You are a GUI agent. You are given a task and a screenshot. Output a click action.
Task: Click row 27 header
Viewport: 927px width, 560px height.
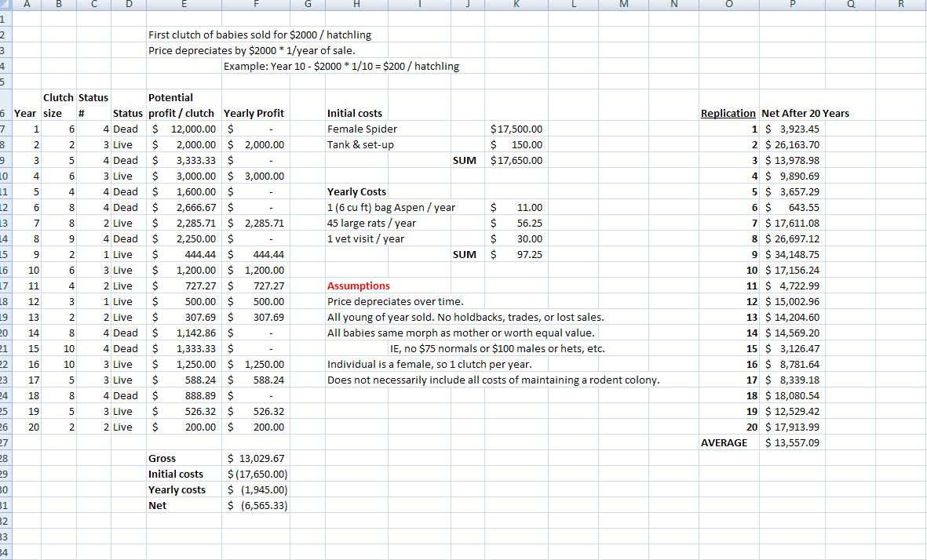5,443
